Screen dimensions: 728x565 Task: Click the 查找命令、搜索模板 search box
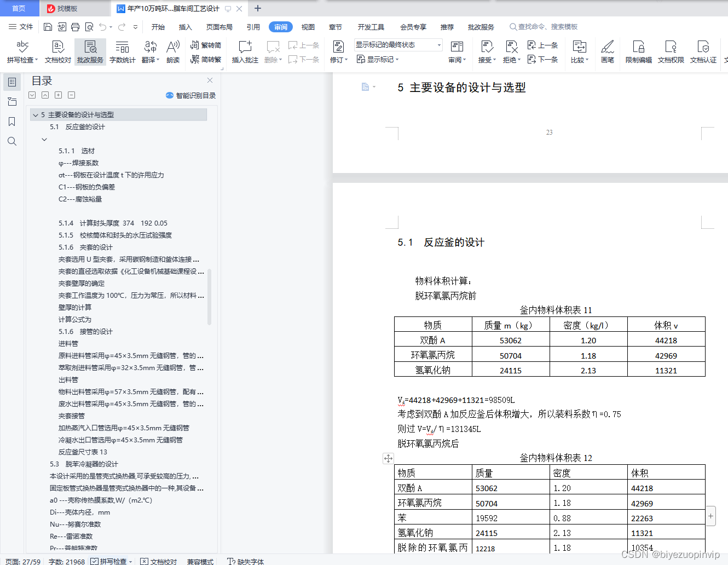544,27
